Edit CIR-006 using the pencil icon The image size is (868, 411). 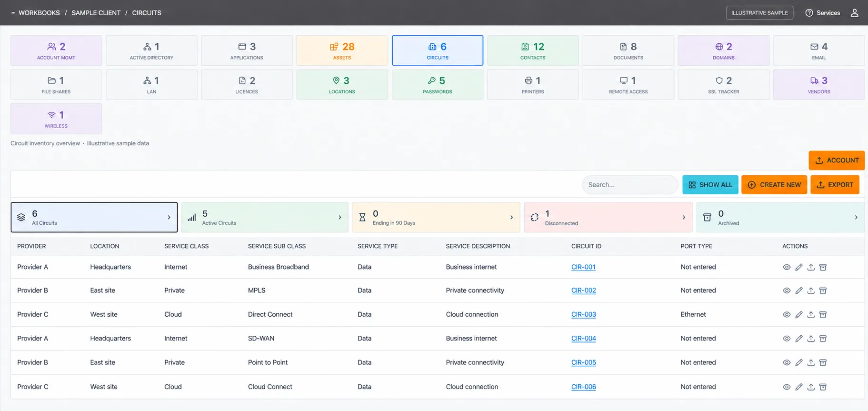[799, 387]
